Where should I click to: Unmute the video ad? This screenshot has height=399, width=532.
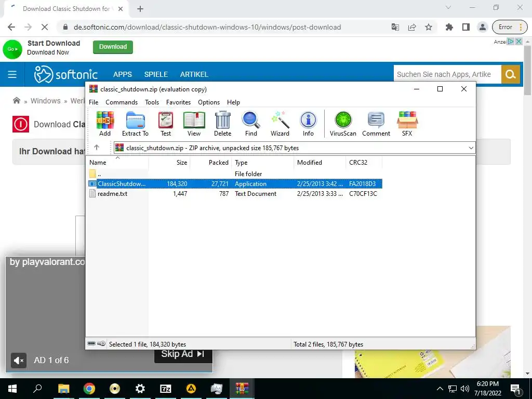click(18, 361)
